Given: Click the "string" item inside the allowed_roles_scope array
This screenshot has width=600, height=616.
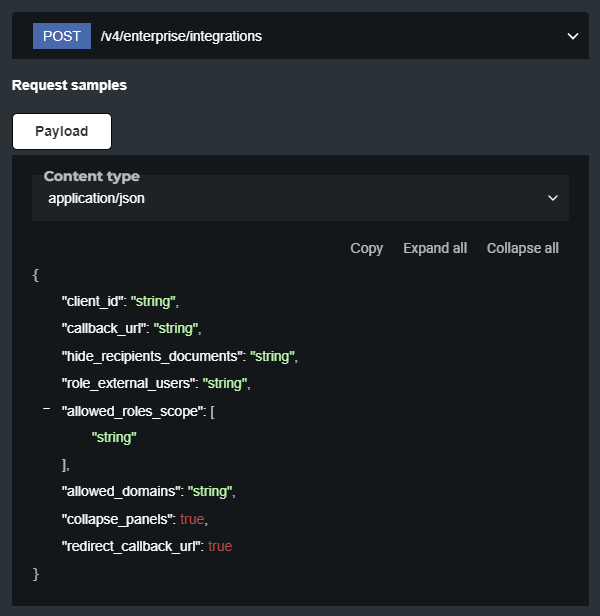Looking at the screenshot, I should tap(113, 437).
